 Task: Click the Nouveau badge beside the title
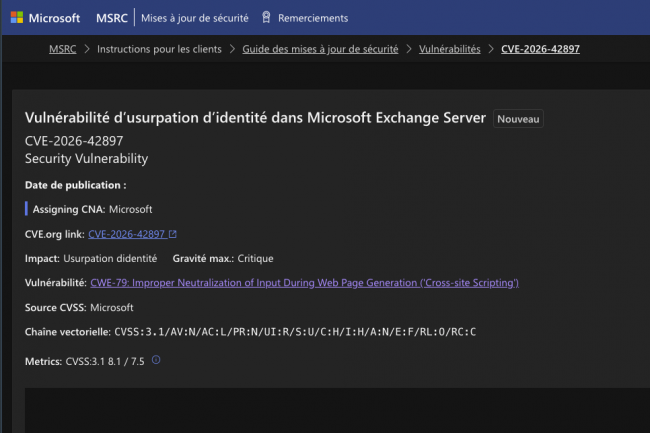point(518,119)
